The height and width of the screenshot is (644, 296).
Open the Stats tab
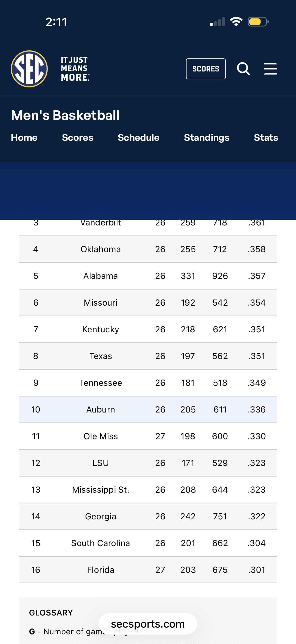[x=266, y=137]
